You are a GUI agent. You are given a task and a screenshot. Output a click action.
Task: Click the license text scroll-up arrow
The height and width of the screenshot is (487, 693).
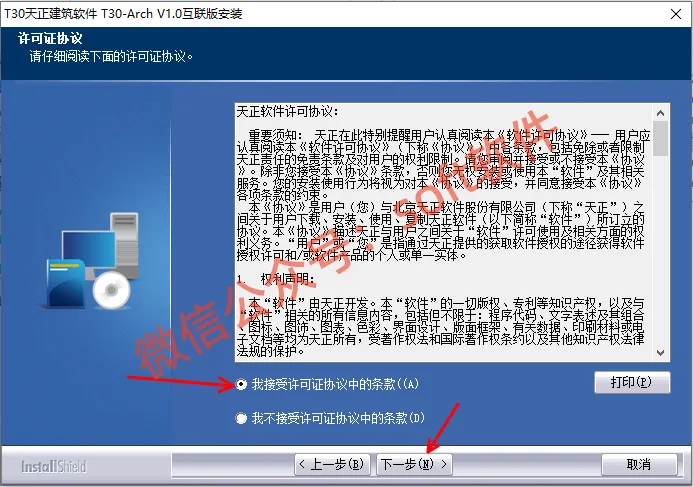coord(661,113)
